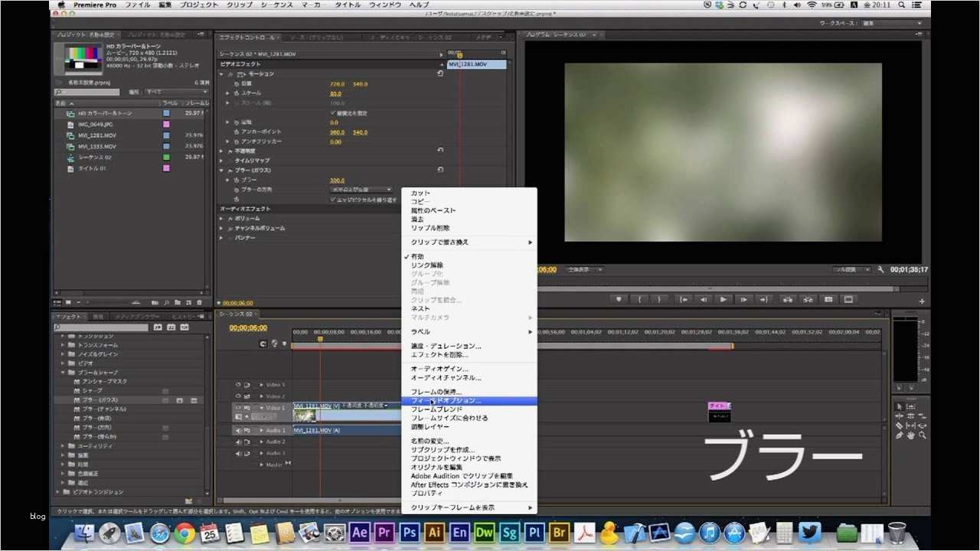Expand the Audio 2 track

[260, 442]
